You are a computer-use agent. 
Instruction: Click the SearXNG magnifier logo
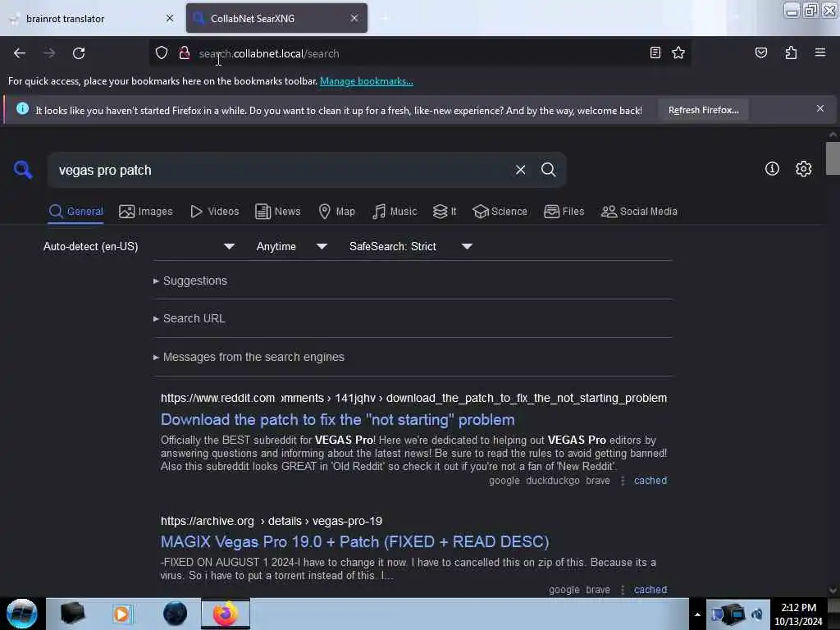[23, 170]
